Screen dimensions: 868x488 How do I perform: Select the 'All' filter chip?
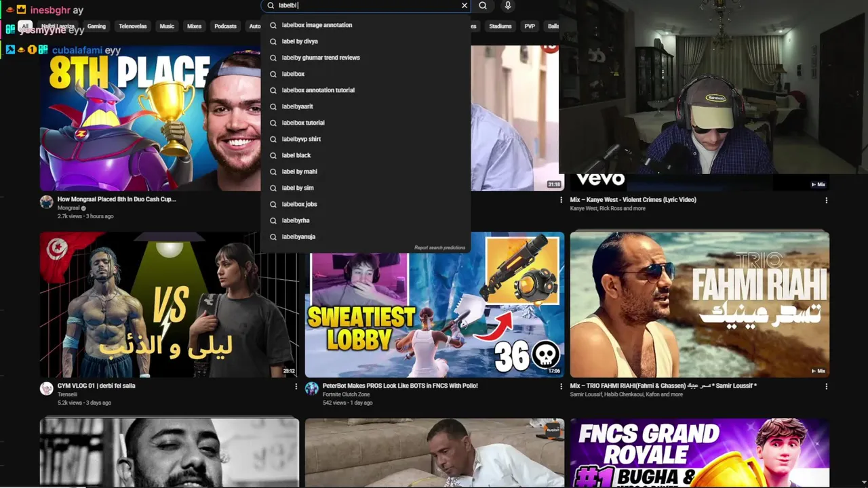[x=25, y=26]
